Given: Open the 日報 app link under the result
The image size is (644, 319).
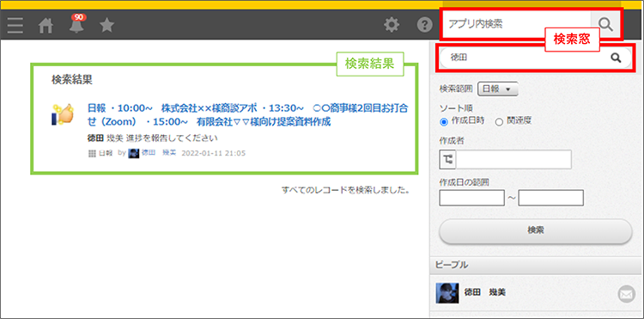Looking at the screenshot, I should (106, 153).
